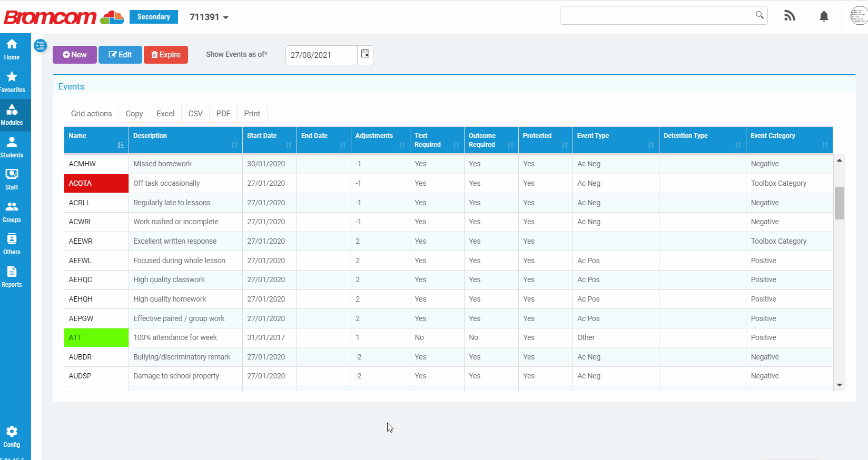The height and width of the screenshot is (460, 868).
Task: Collapse the sidebar menu toggle
Action: pos(41,46)
